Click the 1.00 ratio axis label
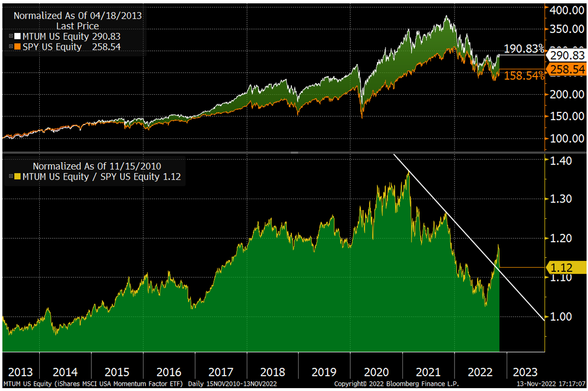 click(561, 316)
